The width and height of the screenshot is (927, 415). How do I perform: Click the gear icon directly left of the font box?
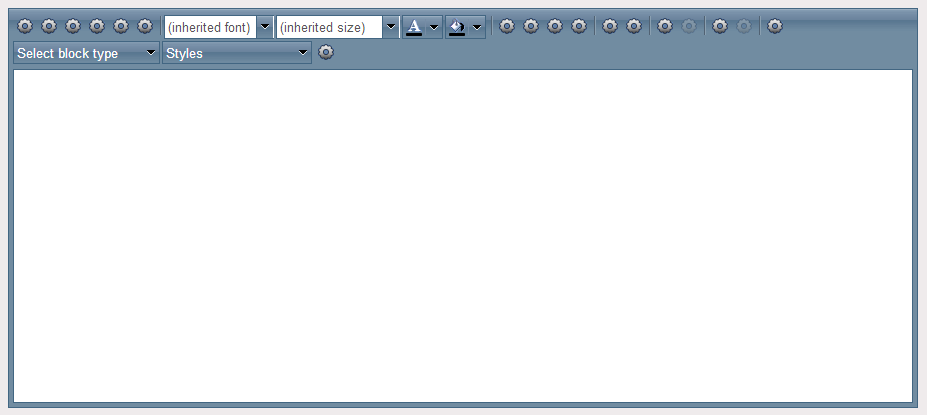(145, 26)
